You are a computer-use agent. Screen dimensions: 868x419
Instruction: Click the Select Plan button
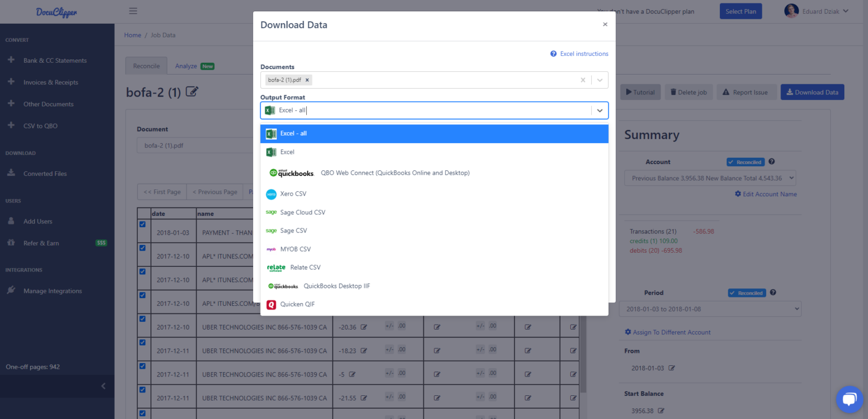point(740,11)
